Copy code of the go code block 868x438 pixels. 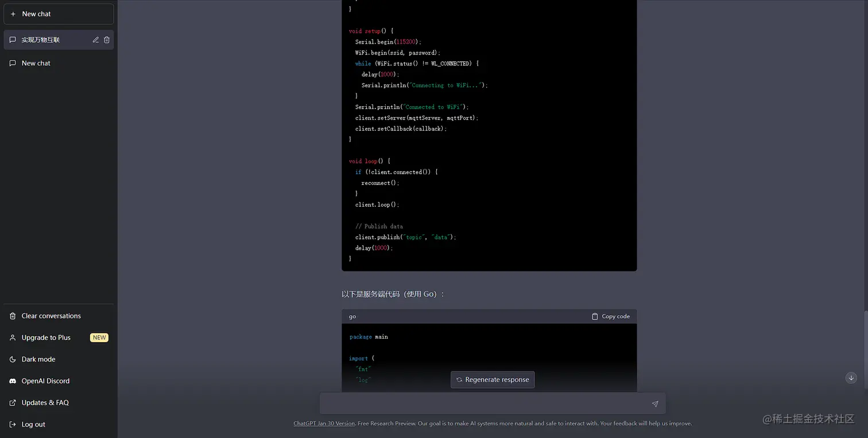(x=611, y=316)
